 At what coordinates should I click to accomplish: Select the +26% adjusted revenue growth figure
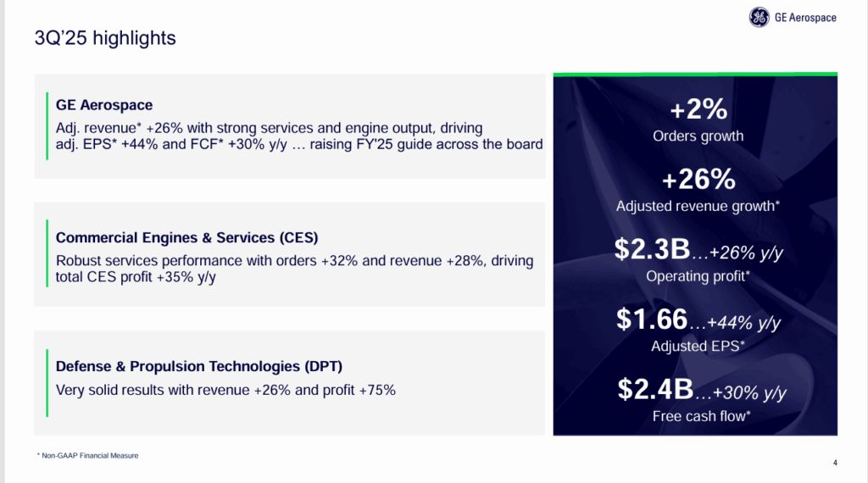pos(698,180)
